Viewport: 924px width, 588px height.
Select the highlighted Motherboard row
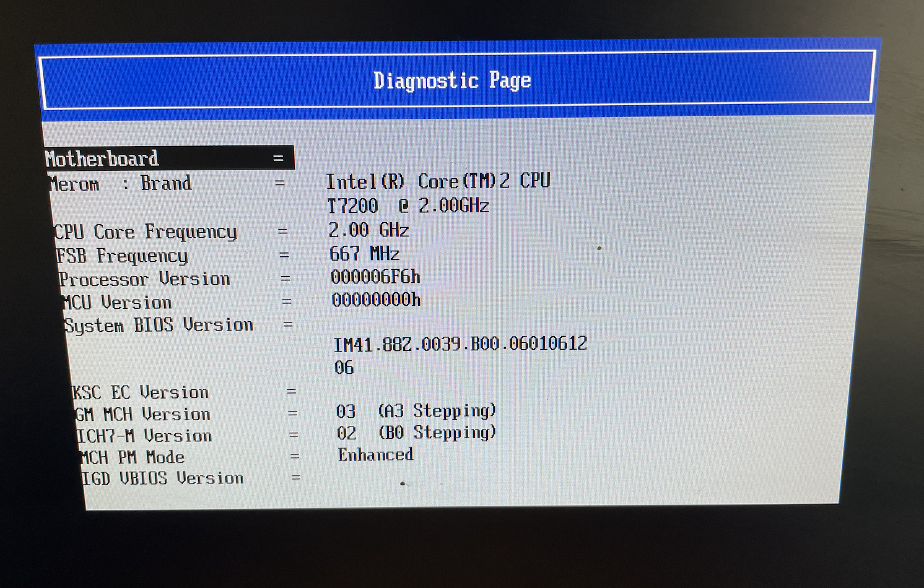tap(169, 158)
